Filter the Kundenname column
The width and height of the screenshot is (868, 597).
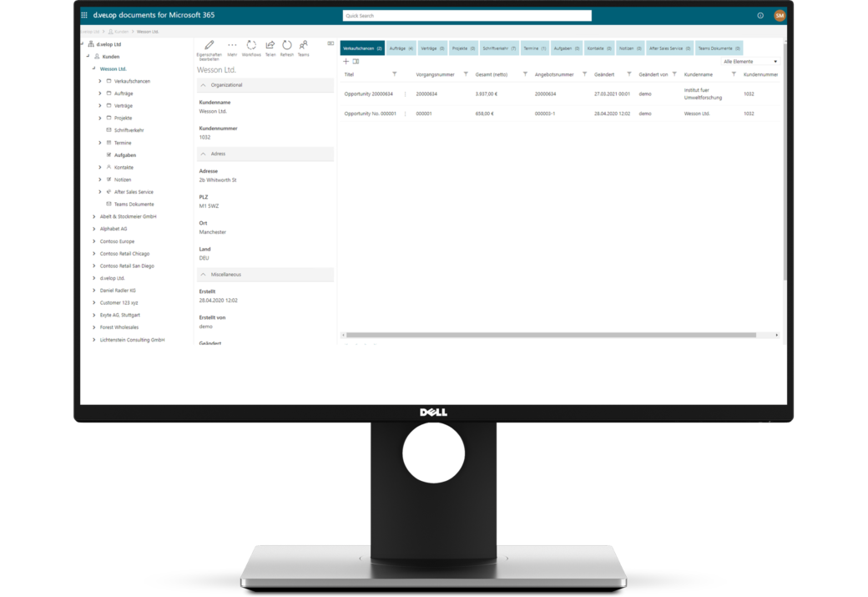734,74
